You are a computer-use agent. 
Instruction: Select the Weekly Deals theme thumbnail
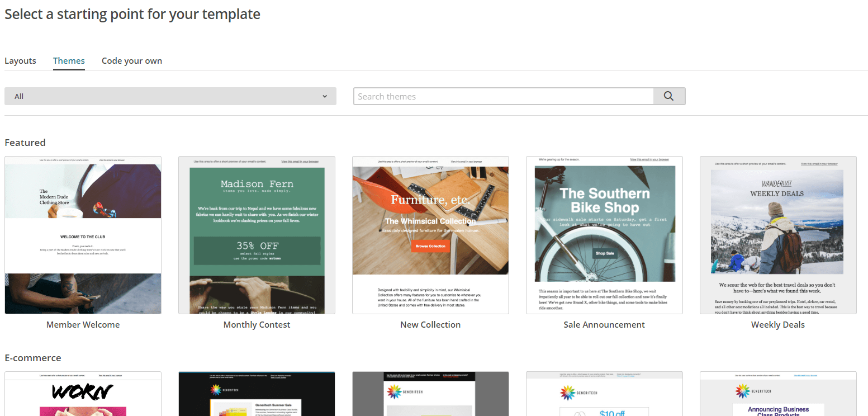(x=778, y=235)
